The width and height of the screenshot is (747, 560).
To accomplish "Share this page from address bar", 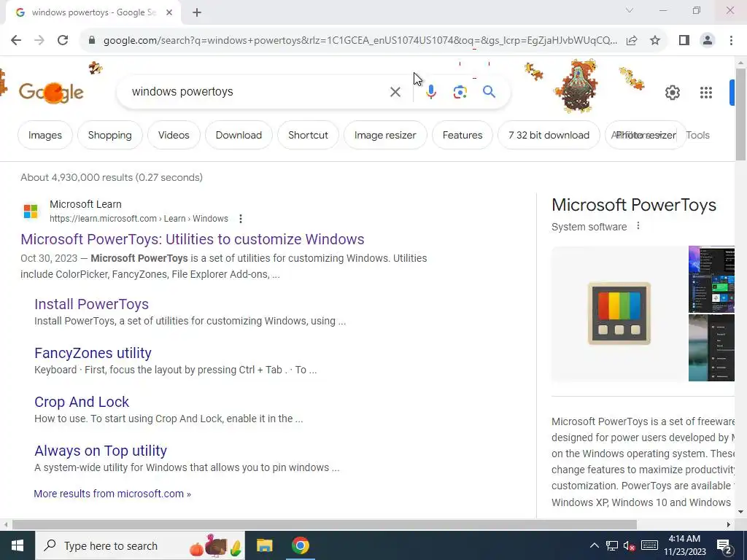I will click(x=632, y=40).
